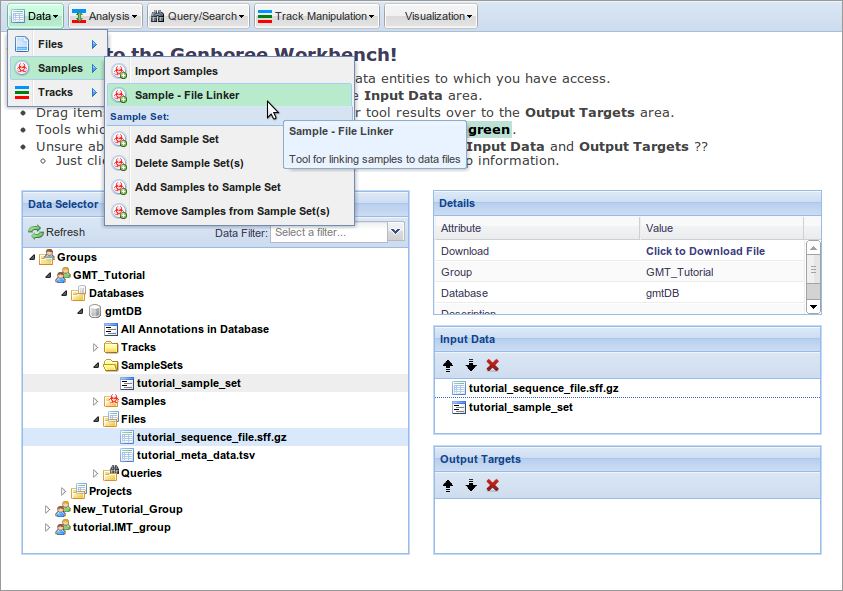Click the GMT_Tutorial value in Details
The height and width of the screenshot is (591, 843).
pos(680,273)
